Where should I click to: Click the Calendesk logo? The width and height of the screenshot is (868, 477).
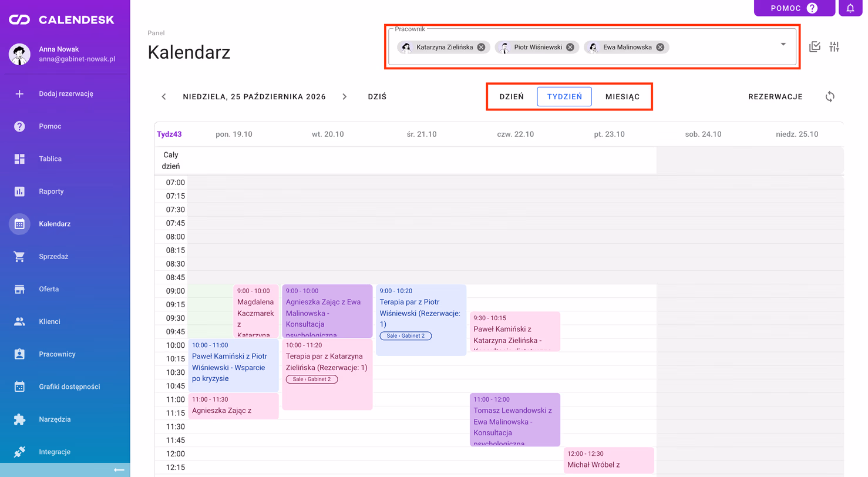tap(61, 20)
